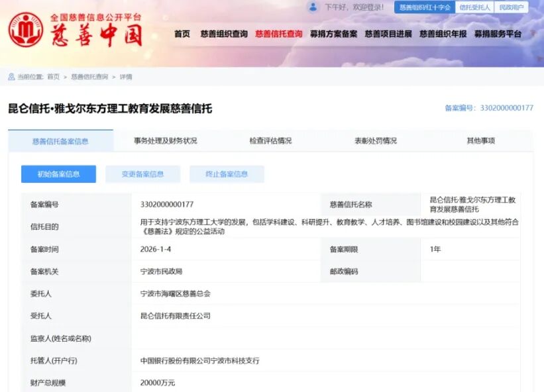
Task: Click the header 备案编号: 3302000000177 text
Action: (489, 108)
